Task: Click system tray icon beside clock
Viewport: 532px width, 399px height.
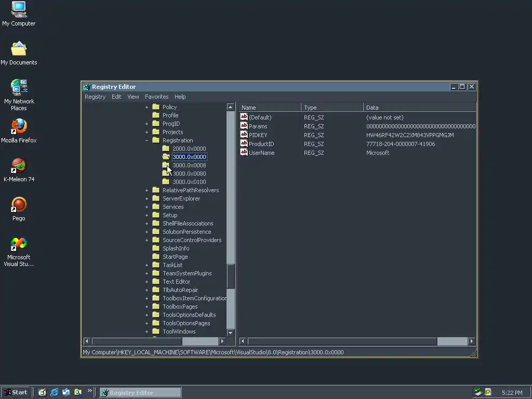Action: point(488,392)
